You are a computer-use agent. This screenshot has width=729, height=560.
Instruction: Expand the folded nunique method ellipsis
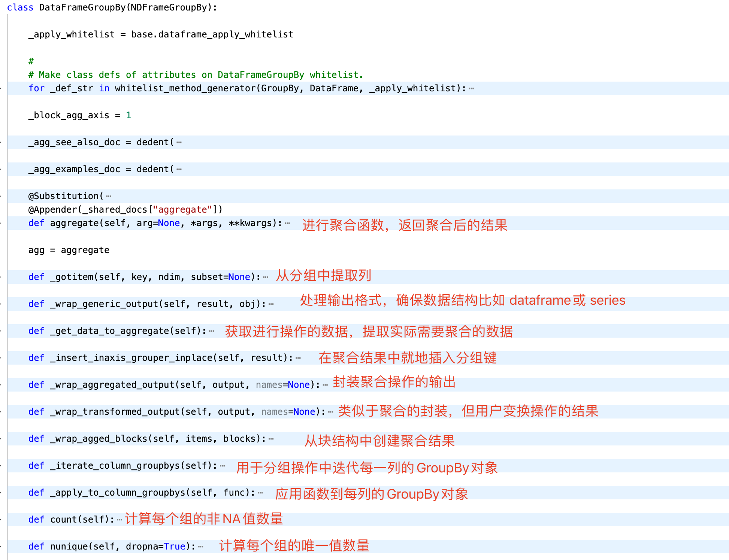(201, 547)
